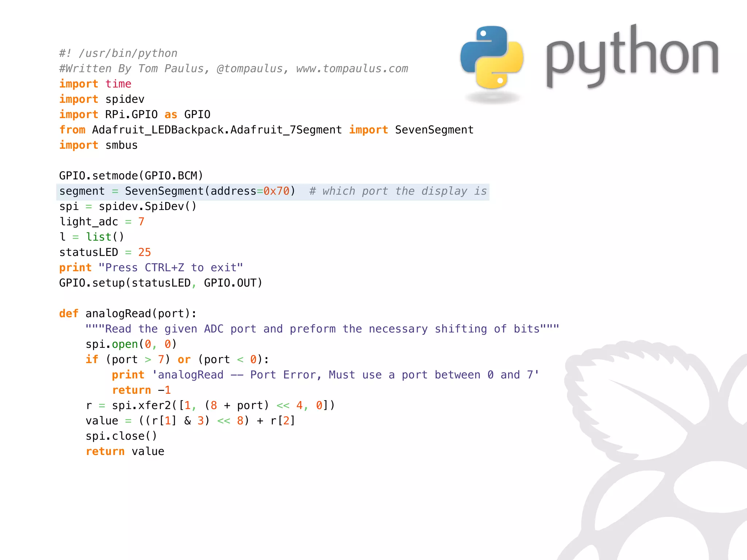Screen dimensions: 747x560
Task: Click the 'light_adc = 7' line
Action: (102, 222)
